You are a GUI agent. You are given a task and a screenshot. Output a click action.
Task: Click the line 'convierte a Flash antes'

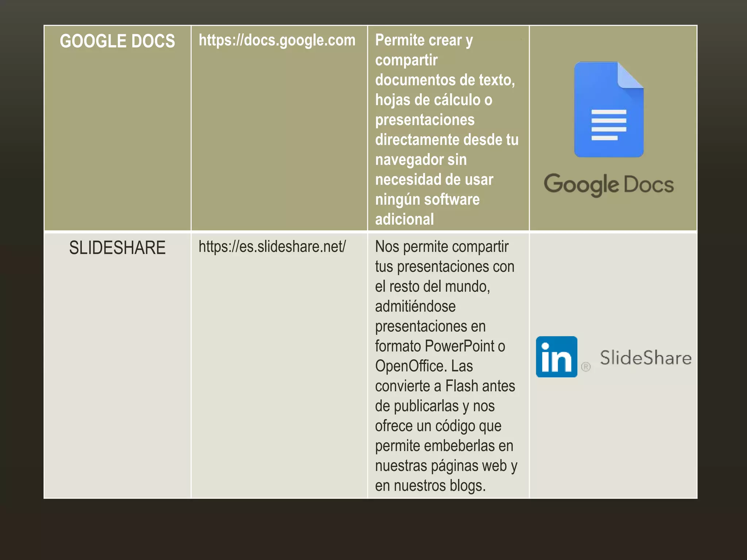click(x=445, y=386)
